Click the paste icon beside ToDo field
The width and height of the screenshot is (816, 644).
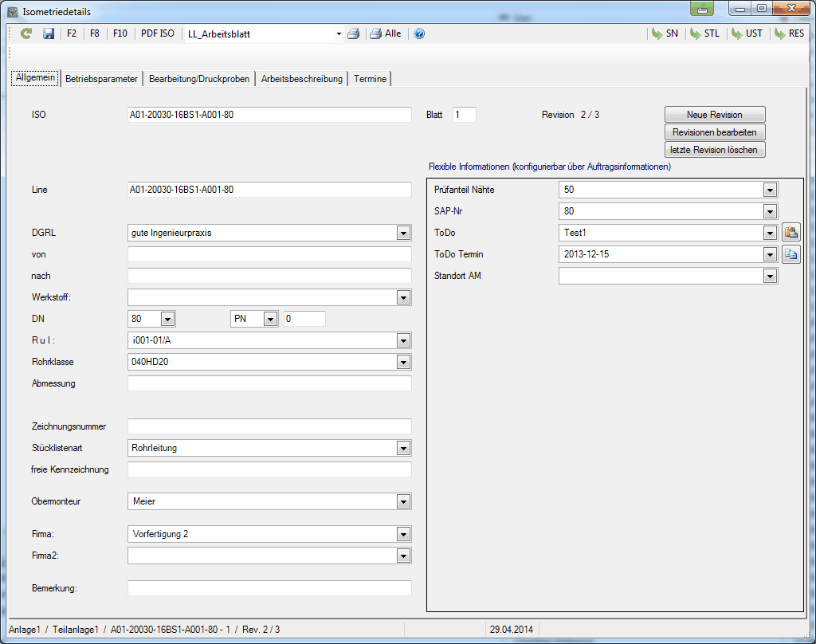[790, 233]
